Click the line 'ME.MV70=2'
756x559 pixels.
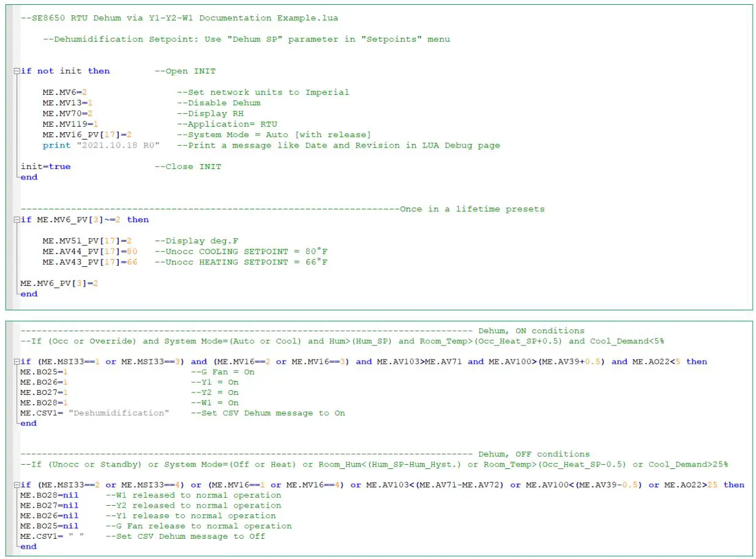coord(67,113)
